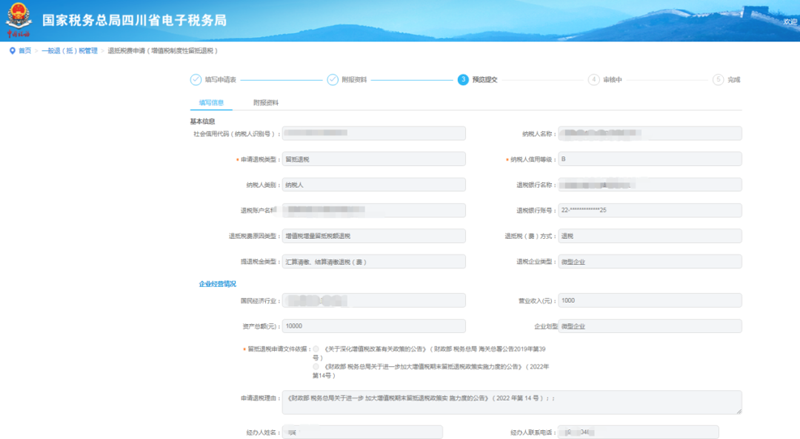This screenshot has width=800, height=439.
Task: Click the 申请退税理由 text area
Action: coord(512,401)
